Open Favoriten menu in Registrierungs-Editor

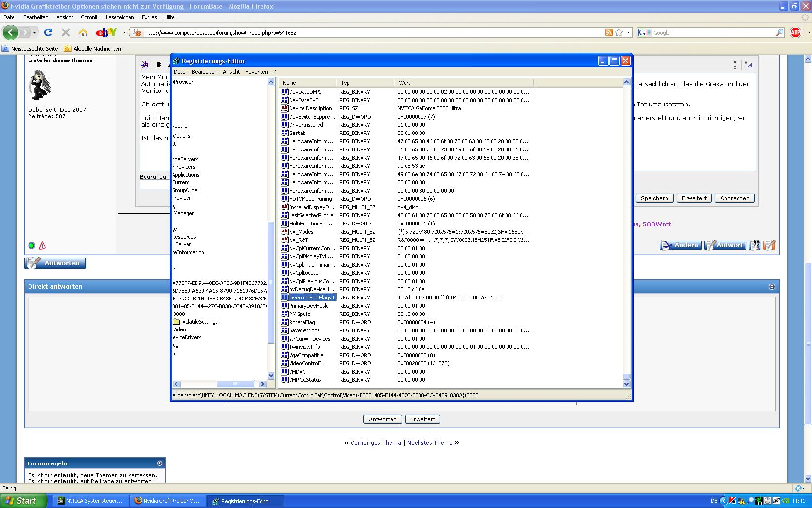(257, 72)
